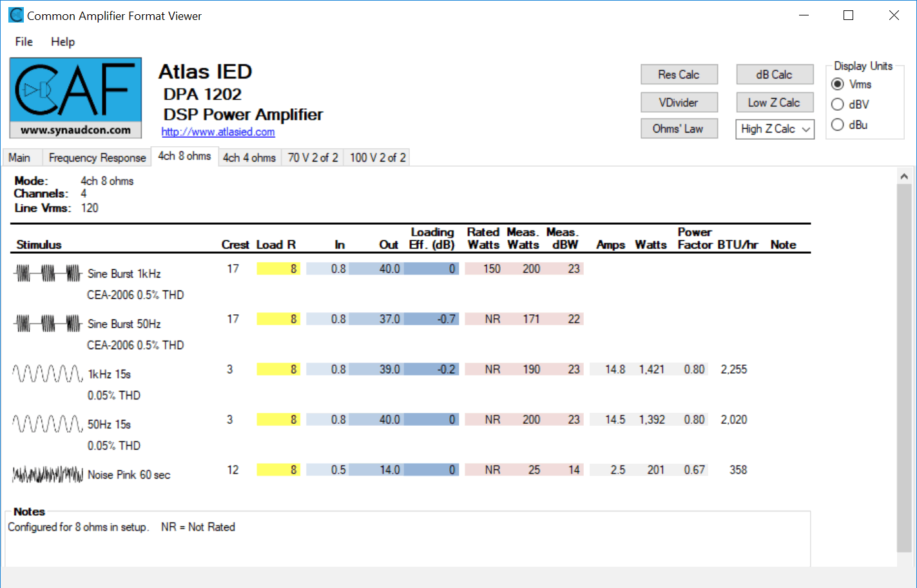Open the Ohms' Law calculator
The height and width of the screenshot is (588, 917).
pyautogui.click(x=679, y=129)
